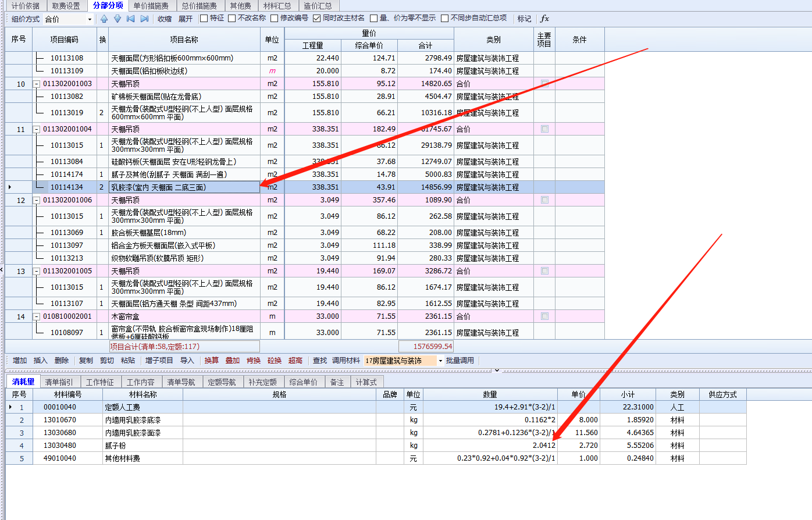This screenshot has width=812, height=520.
Task: Jump to first record arrow icon
Action: (131, 19)
